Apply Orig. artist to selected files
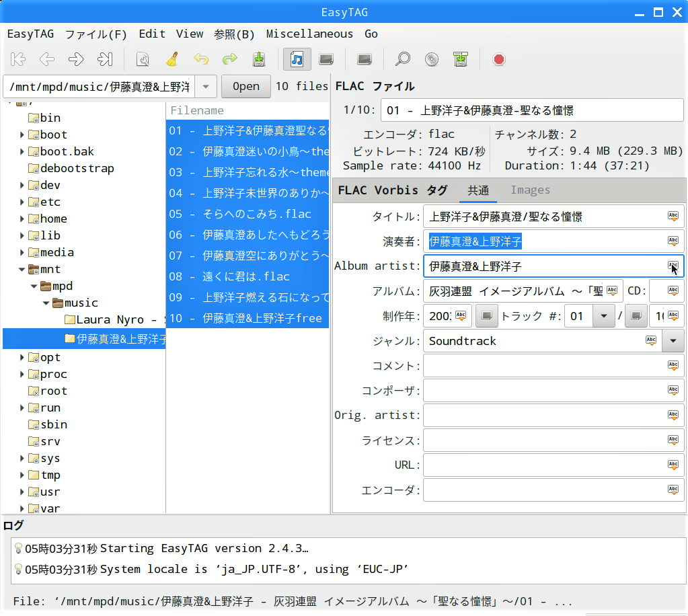This screenshot has height=616, width=688. 673,415
